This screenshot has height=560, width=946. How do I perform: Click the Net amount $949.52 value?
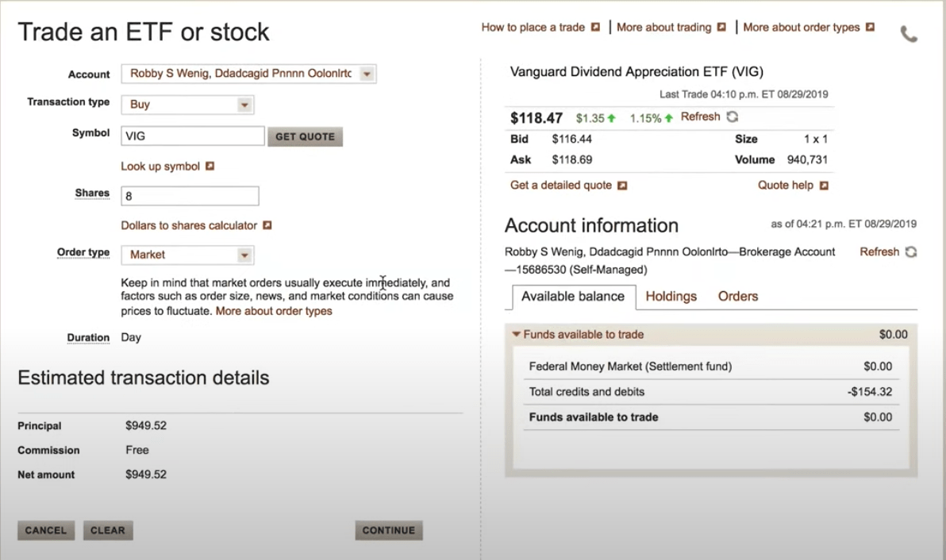click(x=146, y=474)
